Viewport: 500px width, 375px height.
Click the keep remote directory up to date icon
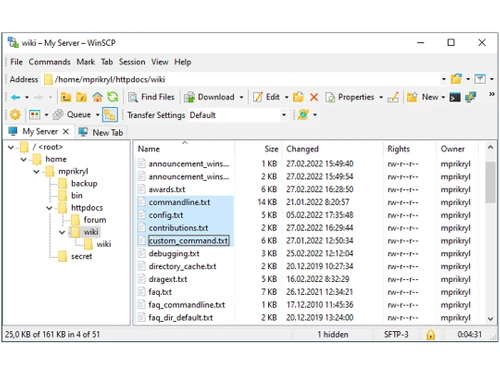(303, 115)
